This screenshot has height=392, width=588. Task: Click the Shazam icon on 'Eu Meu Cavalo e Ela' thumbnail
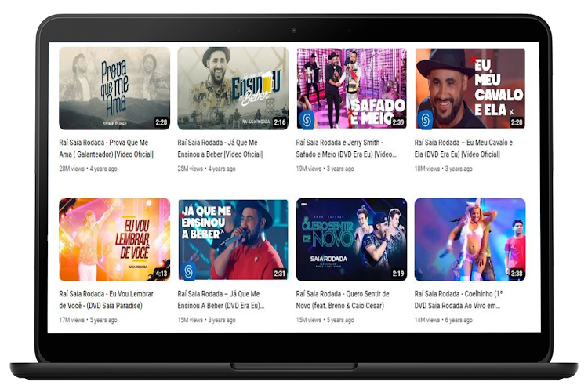(x=425, y=120)
